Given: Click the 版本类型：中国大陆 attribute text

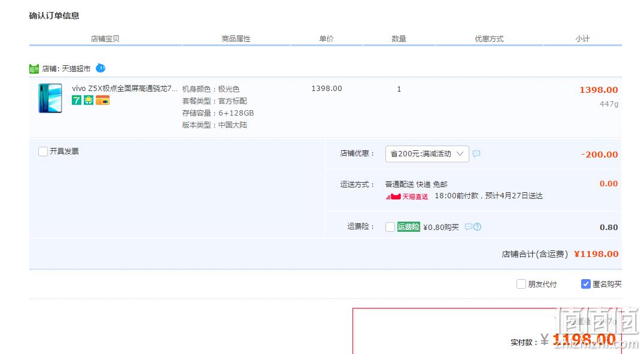Looking at the screenshot, I should point(214,125).
